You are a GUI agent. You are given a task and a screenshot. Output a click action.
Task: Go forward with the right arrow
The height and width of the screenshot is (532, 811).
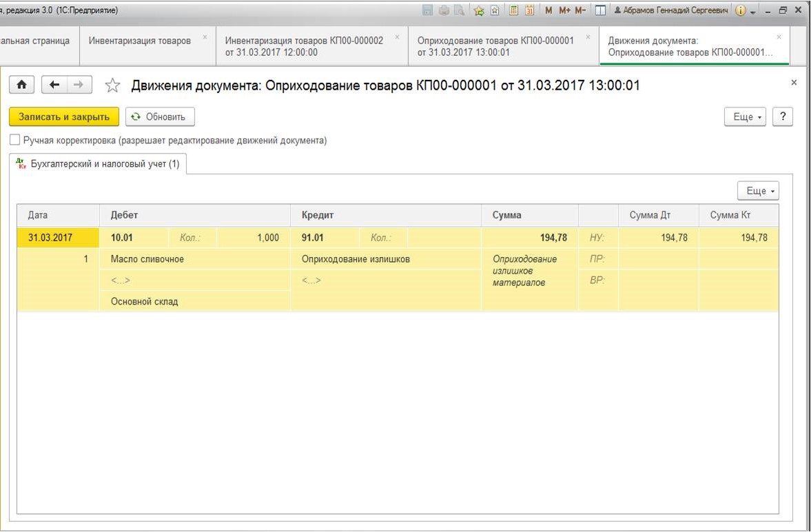click(79, 85)
